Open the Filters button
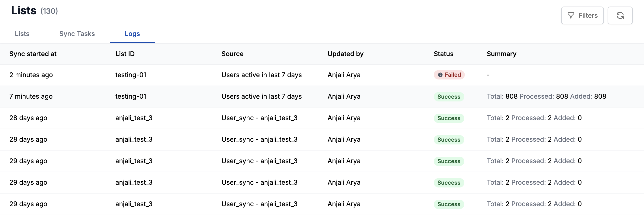Screen dimensions: 644x216 (x=582, y=15)
